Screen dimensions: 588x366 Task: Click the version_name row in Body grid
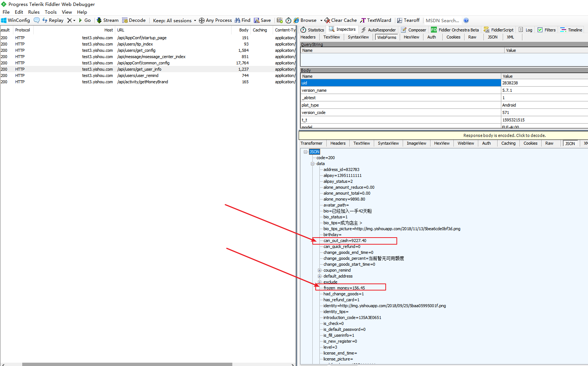[x=444, y=90]
